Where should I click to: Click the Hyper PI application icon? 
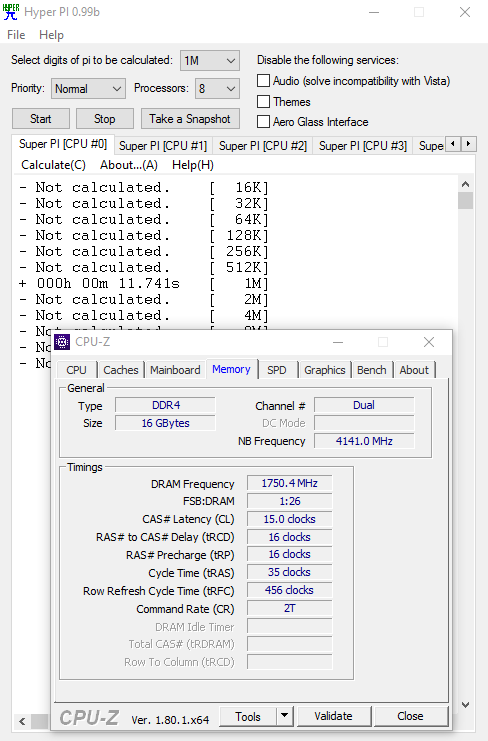pos(11,12)
